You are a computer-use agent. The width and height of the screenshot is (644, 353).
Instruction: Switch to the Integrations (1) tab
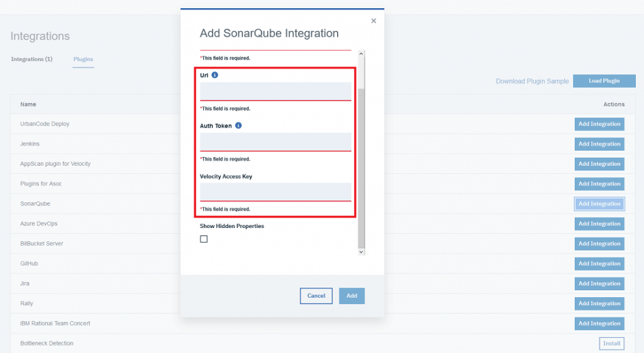pos(31,59)
